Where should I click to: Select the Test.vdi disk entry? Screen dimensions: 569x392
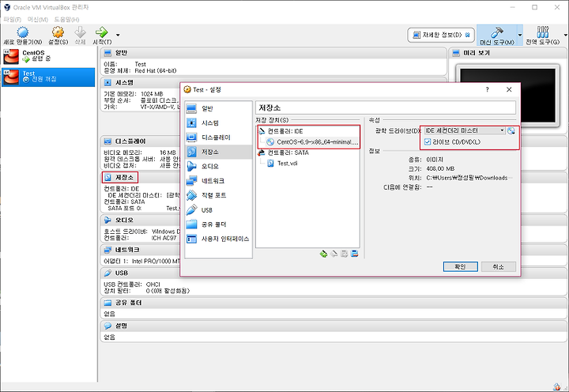click(x=283, y=164)
